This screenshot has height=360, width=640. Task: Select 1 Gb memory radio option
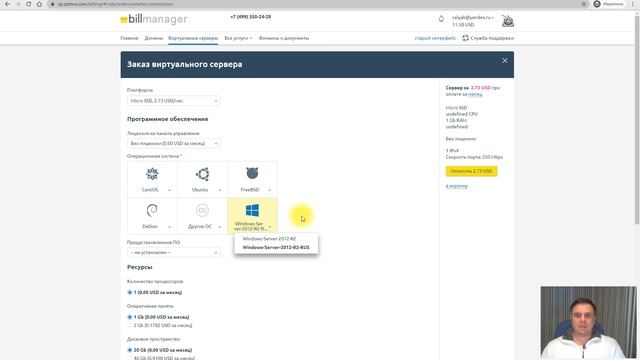pyautogui.click(x=130, y=317)
